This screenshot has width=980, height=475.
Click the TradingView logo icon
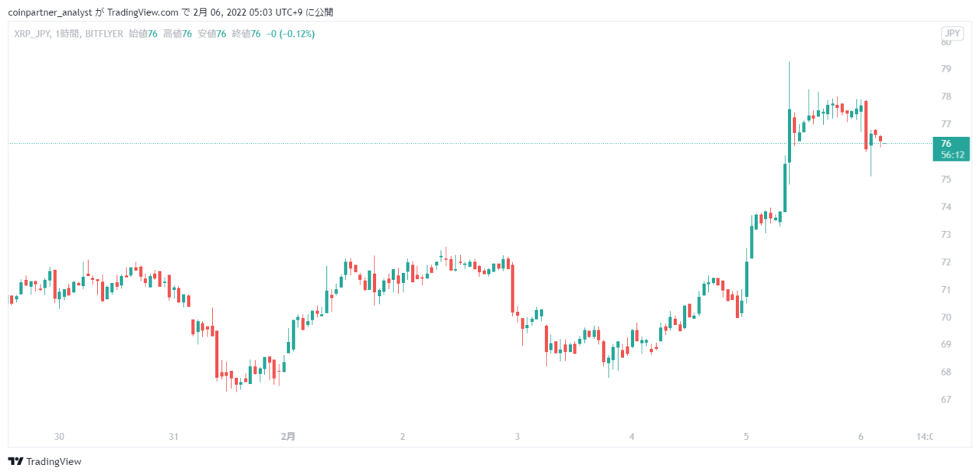click(15, 461)
